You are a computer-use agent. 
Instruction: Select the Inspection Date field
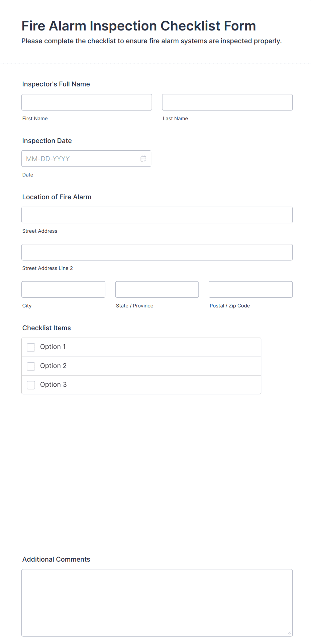pos(80,159)
